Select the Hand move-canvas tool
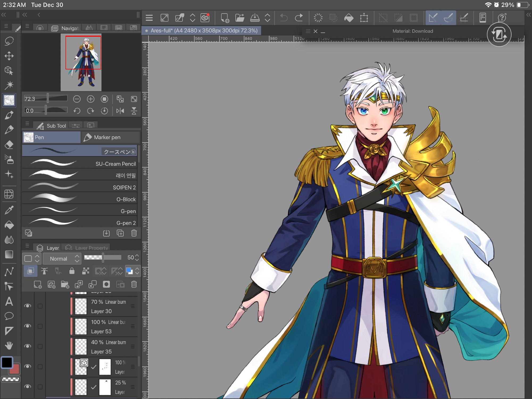This screenshot has width=532, height=399. pyautogui.click(x=9, y=346)
